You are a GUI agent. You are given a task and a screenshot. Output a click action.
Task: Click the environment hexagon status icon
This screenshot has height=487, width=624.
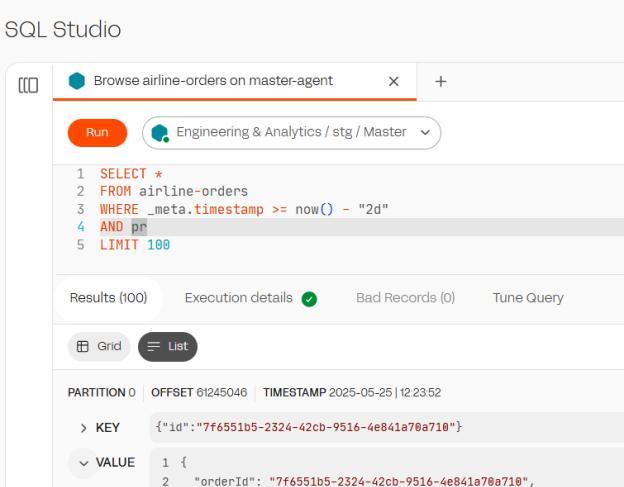pyautogui.click(x=160, y=132)
